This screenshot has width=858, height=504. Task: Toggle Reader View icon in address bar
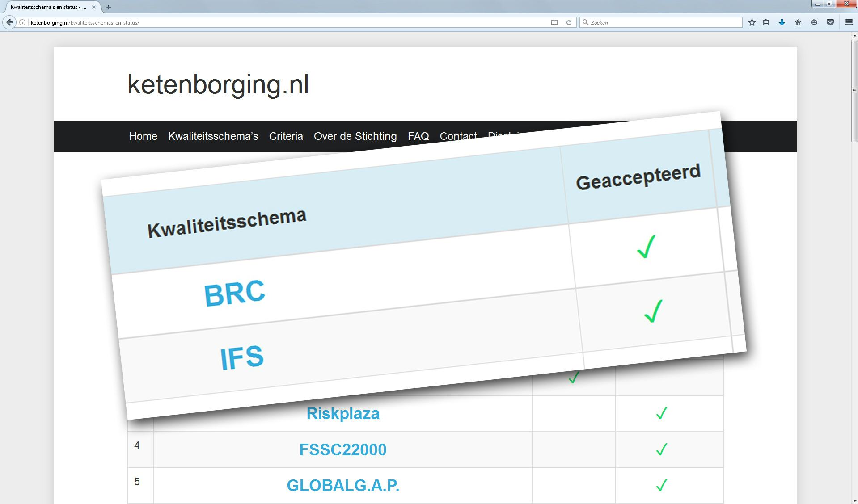[554, 22]
